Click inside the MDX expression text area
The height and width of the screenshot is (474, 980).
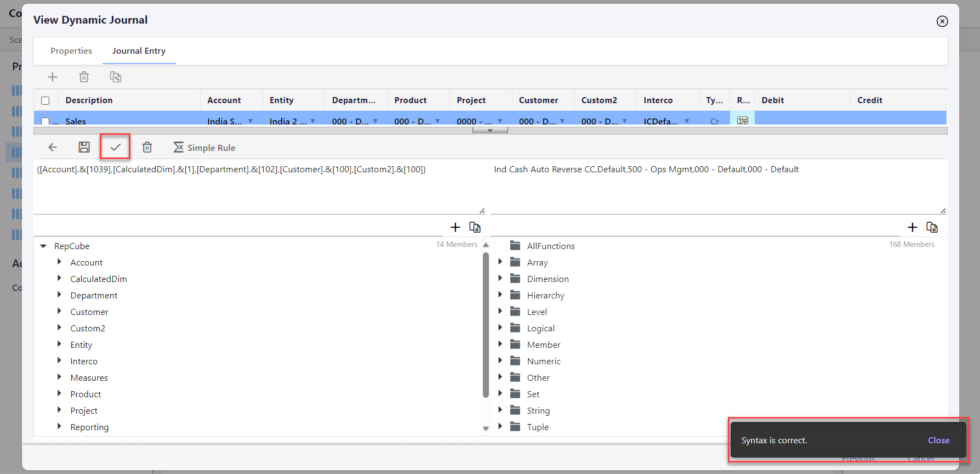(260, 187)
